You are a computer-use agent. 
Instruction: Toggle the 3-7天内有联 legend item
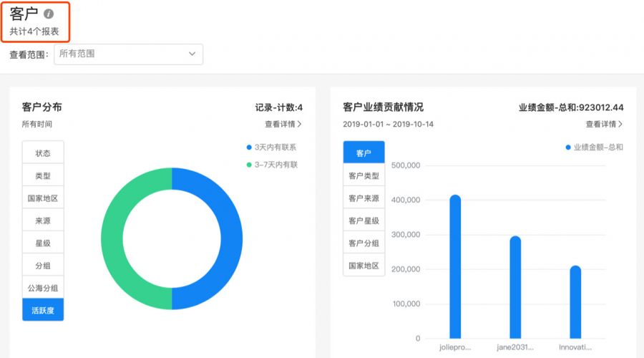pyautogui.click(x=271, y=165)
